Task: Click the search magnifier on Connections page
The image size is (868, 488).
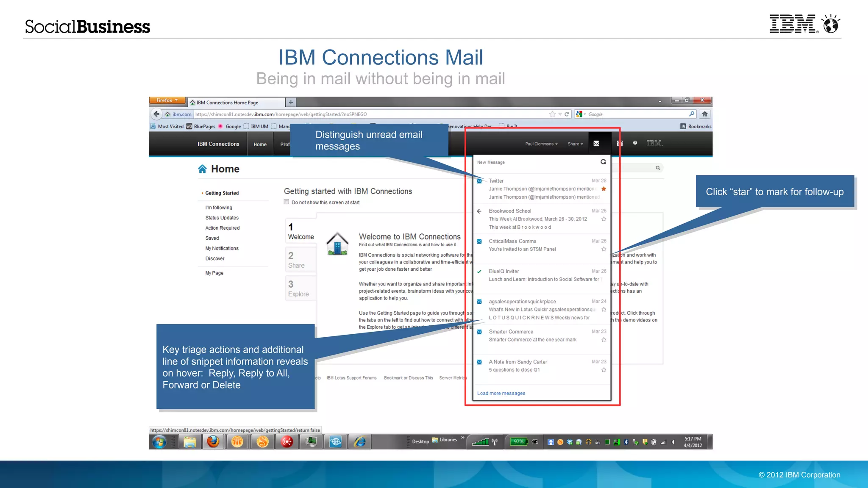Action: [658, 168]
